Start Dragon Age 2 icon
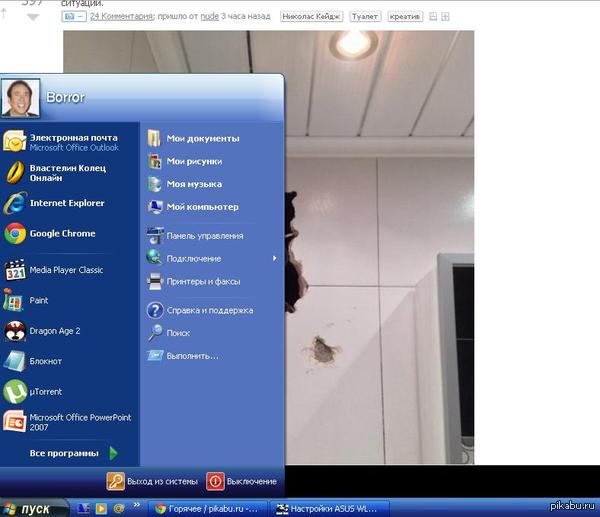Viewport: 600px width, 517px height. click(15, 331)
